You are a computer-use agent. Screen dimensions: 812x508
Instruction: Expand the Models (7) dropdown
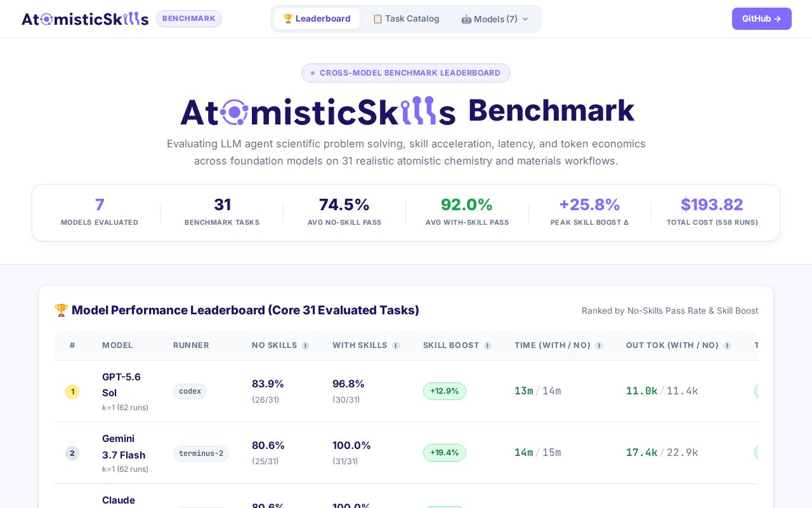click(495, 19)
